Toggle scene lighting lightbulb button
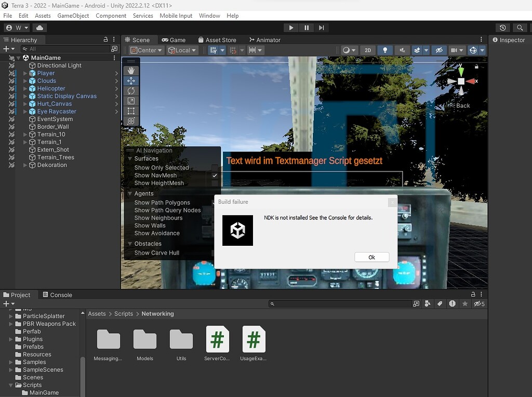 [385, 50]
